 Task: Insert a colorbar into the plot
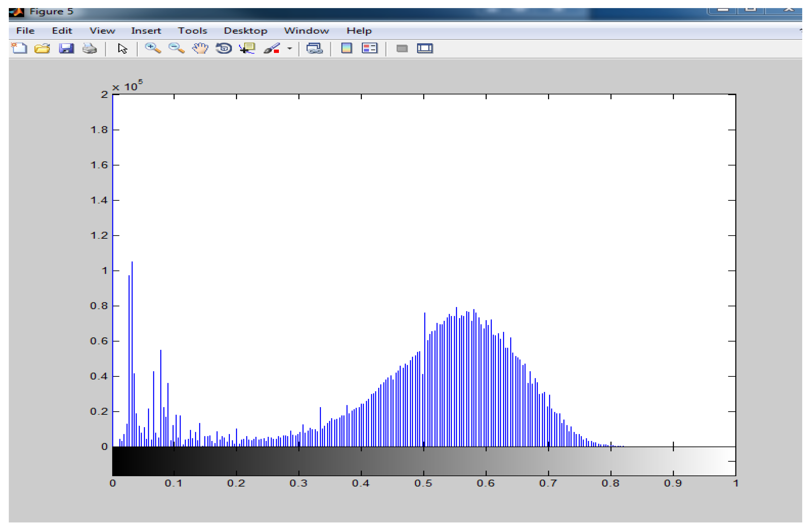(x=347, y=49)
